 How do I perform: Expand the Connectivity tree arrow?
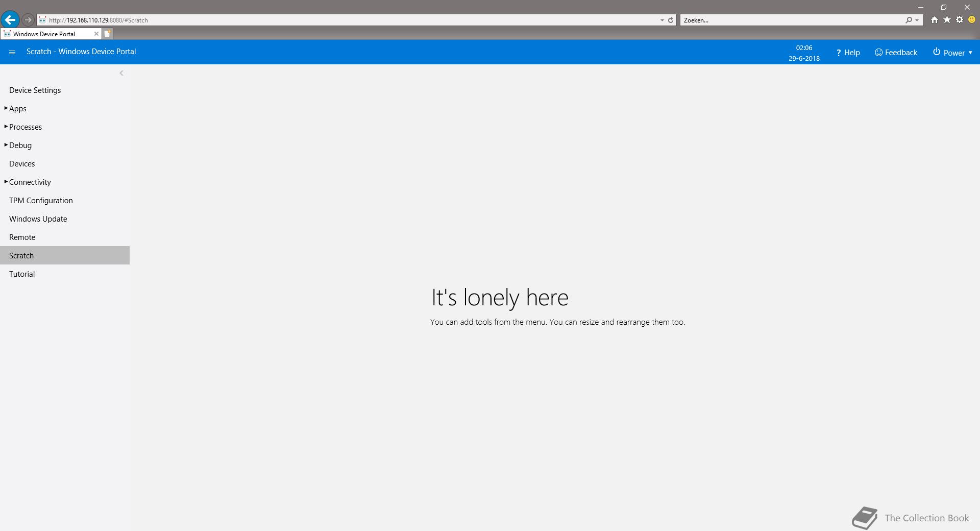6,182
